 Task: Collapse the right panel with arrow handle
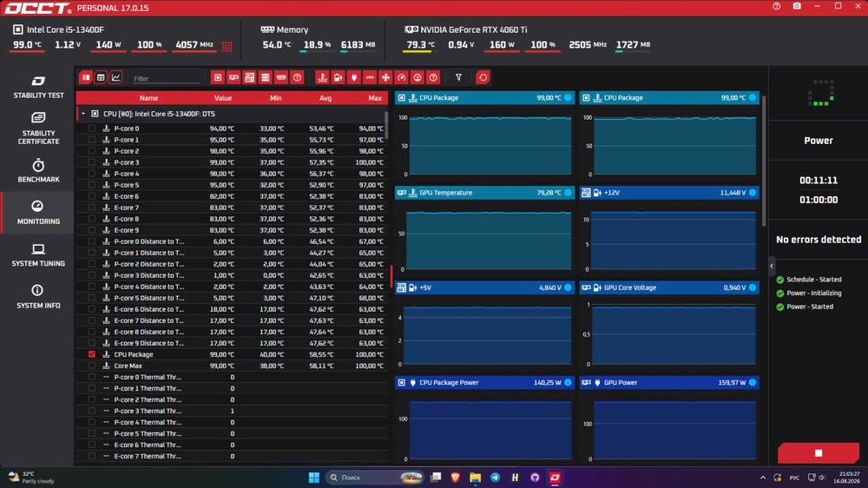click(772, 266)
